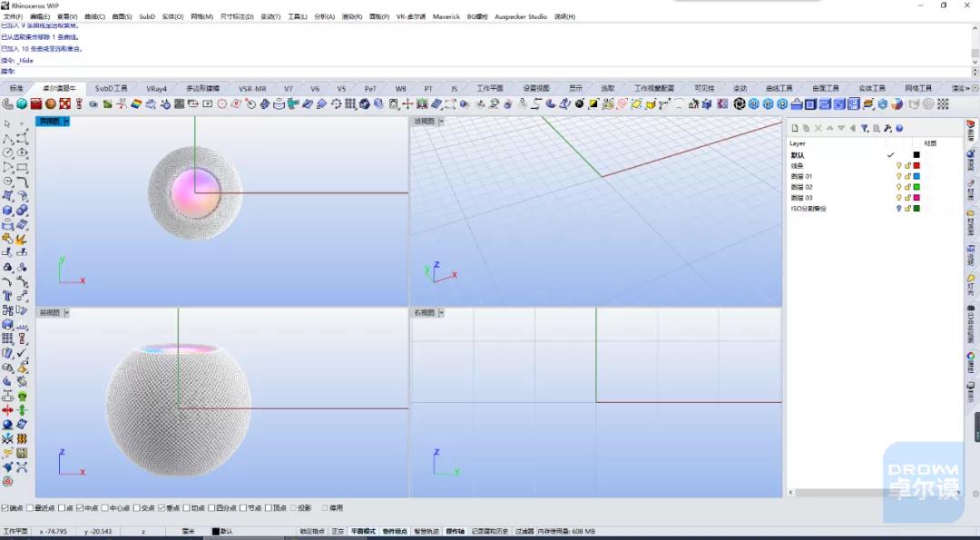Change the red color swatch of 线条 layer
980x540 pixels.
coord(916,165)
